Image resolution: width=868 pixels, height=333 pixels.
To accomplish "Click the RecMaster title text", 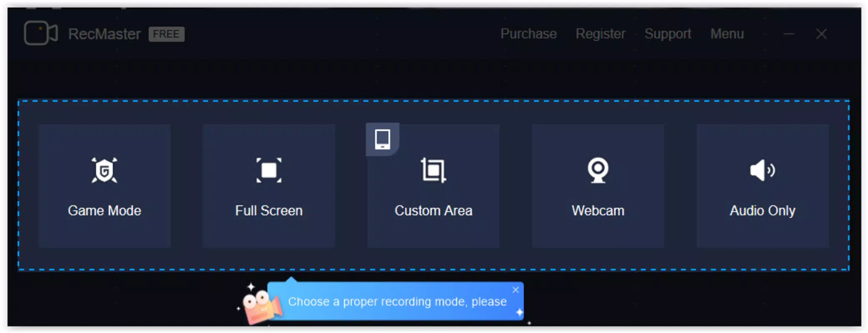I will (105, 34).
